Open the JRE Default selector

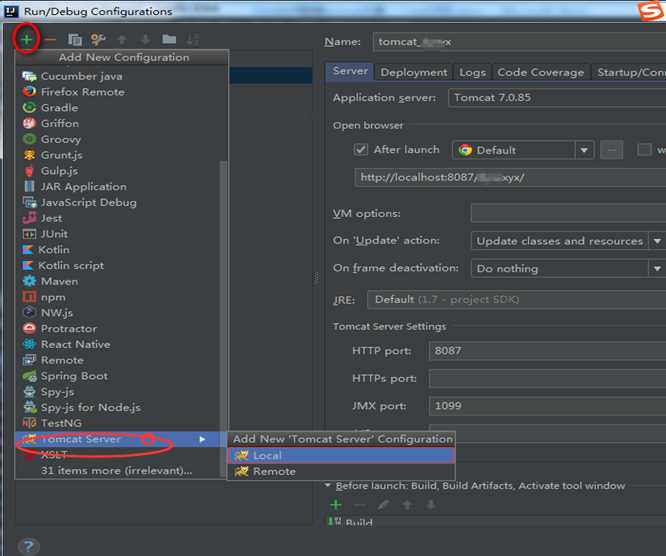[x=516, y=299]
